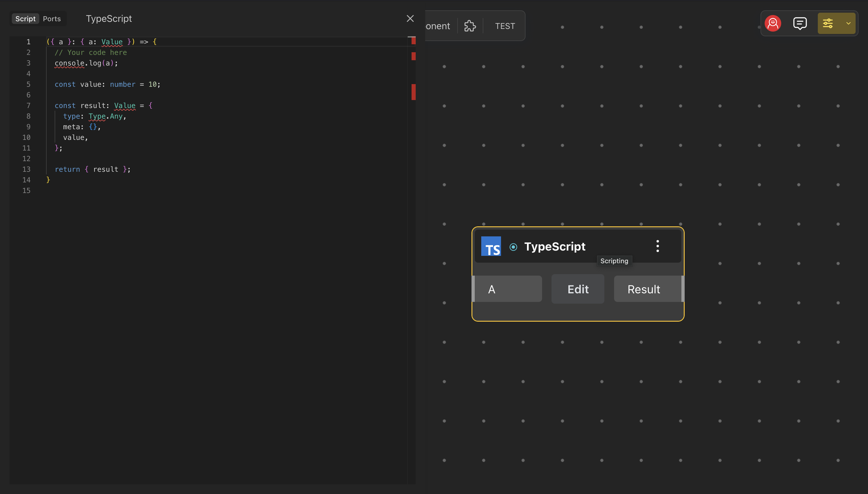
Task: Expand the settings dropdown chevron
Action: pos(848,23)
